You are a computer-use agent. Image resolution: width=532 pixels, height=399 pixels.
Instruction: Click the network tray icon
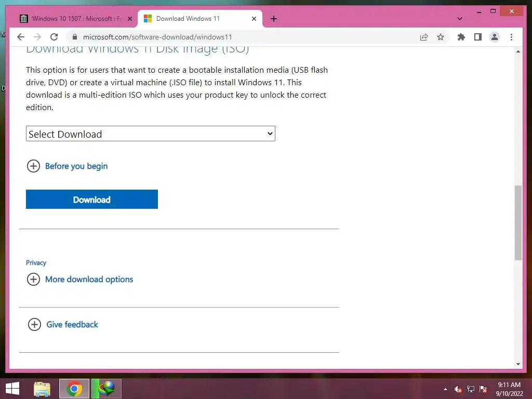(471, 389)
